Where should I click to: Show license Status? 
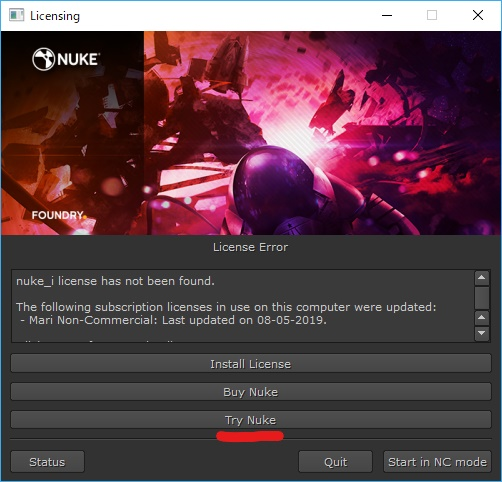coord(47,462)
